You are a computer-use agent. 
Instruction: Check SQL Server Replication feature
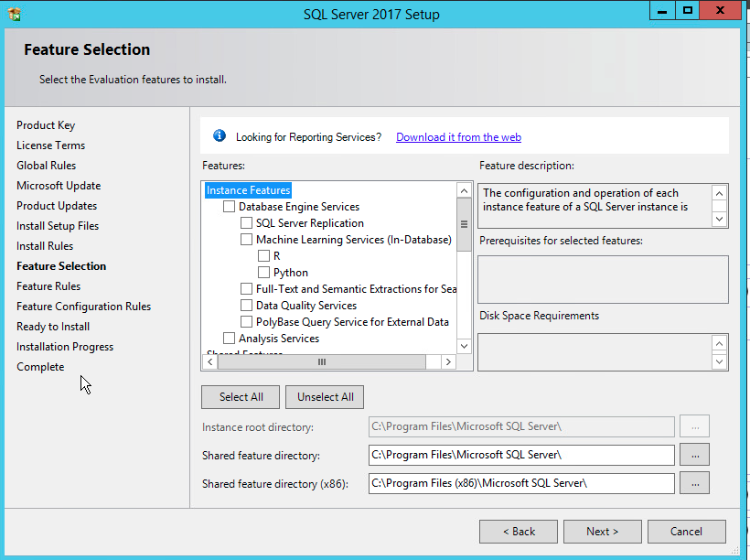point(247,223)
